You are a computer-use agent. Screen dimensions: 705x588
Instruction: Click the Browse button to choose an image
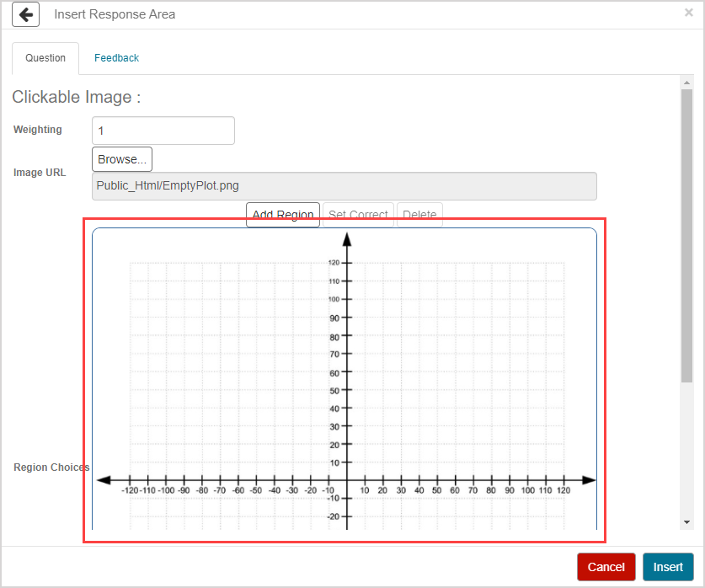point(121,159)
